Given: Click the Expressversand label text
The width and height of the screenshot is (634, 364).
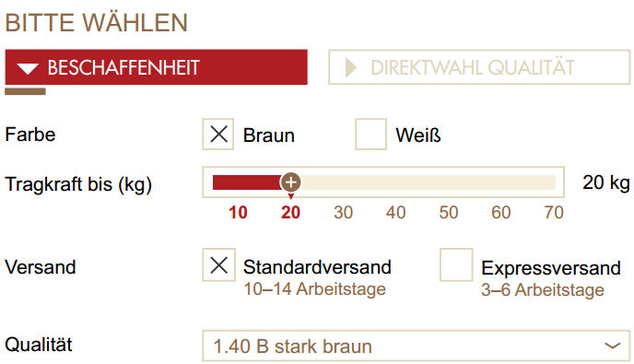Looking at the screenshot, I should tap(551, 268).
